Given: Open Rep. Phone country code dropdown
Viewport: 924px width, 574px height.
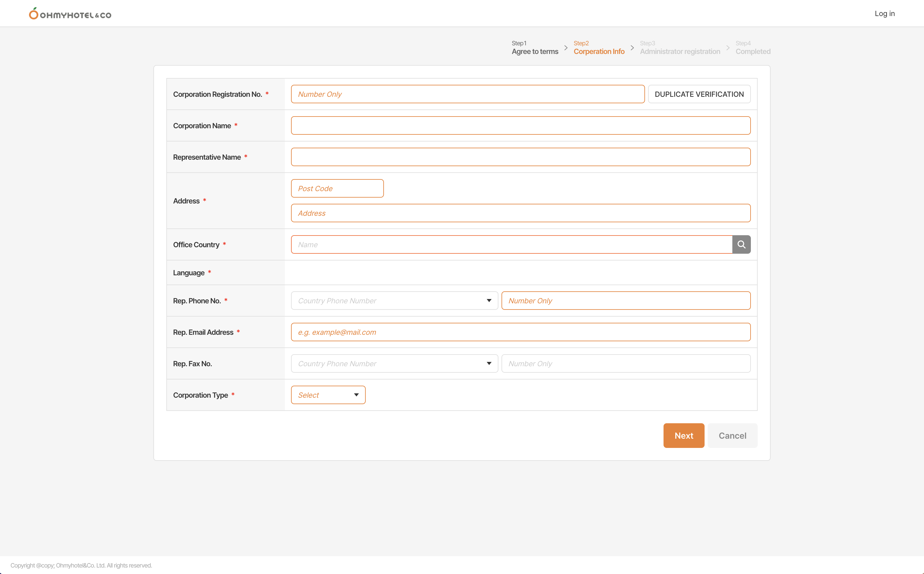Looking at the screenshot, I should point(394,301).
